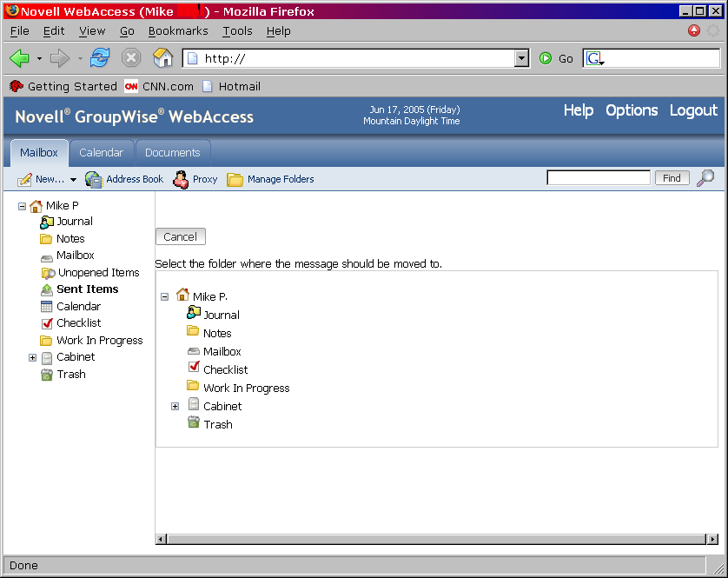728x578 pixels.
Task: Click the Cancel button
Action: (x=180, y=236)
